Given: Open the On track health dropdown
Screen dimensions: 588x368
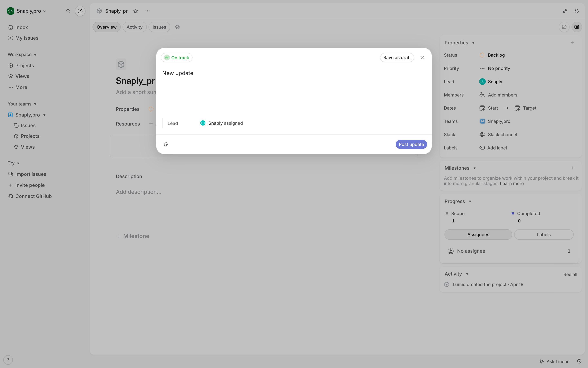Looking at the screenshot, I should pos(177,58).
